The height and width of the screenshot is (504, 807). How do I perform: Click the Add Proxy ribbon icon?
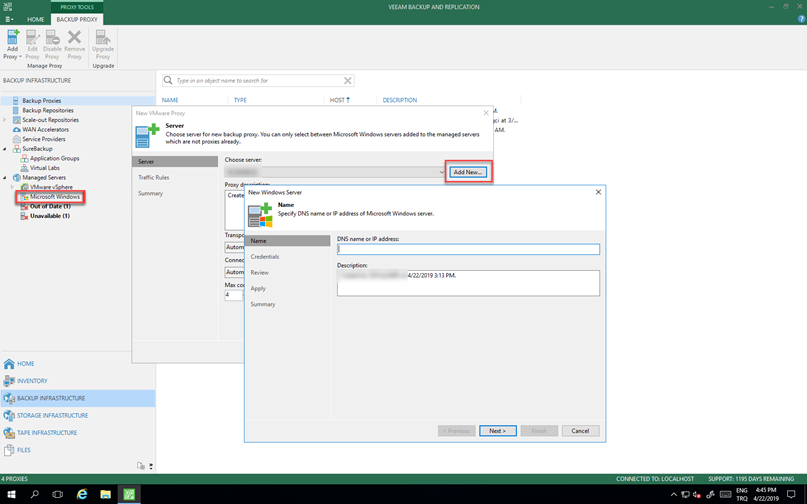12,44
